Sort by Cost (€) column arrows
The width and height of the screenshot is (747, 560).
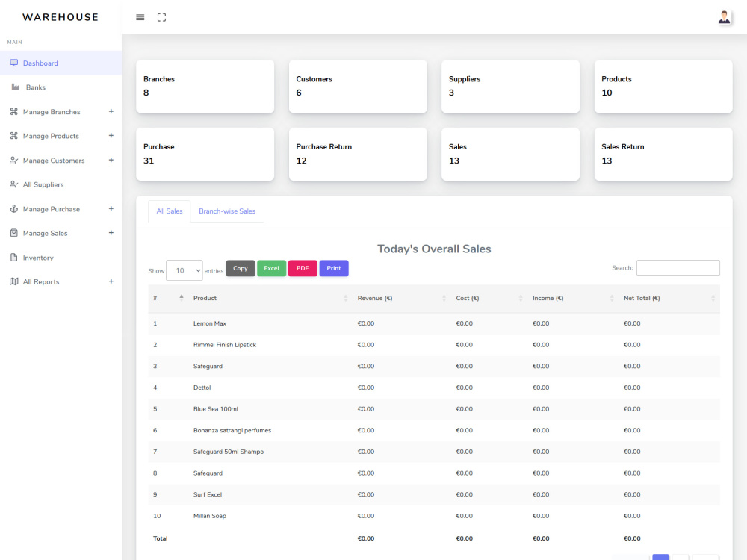click(x=520, y=298)
